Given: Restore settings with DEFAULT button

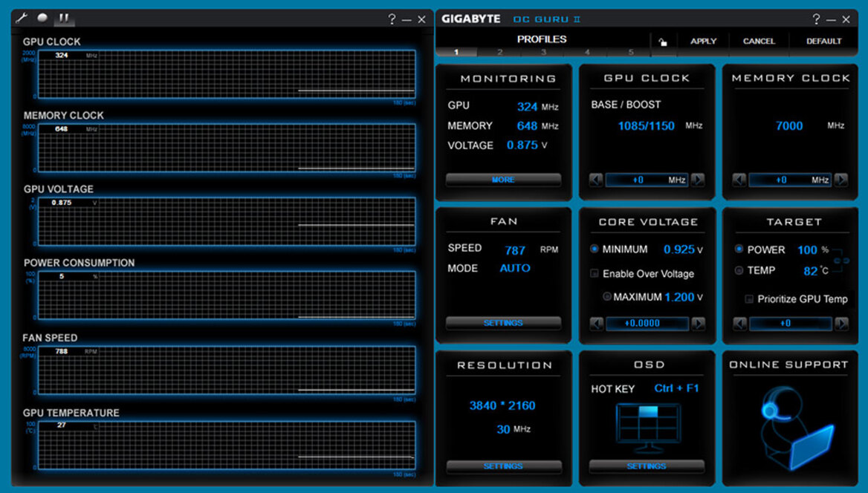Looking at the screenshot, I should tap(823, 42).
